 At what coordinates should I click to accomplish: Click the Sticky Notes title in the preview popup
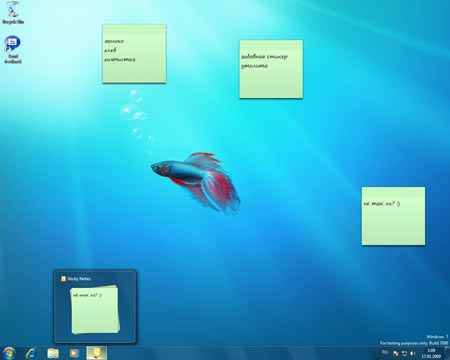click(79, 279)
